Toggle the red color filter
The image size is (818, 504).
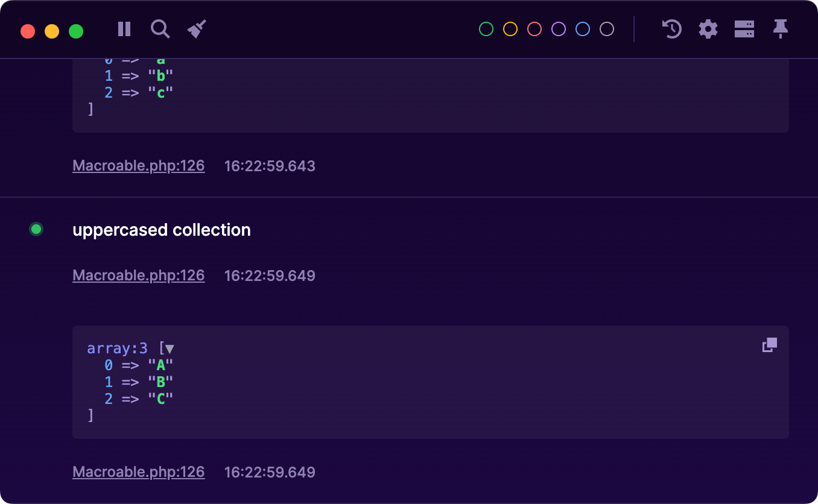[534, 28]
